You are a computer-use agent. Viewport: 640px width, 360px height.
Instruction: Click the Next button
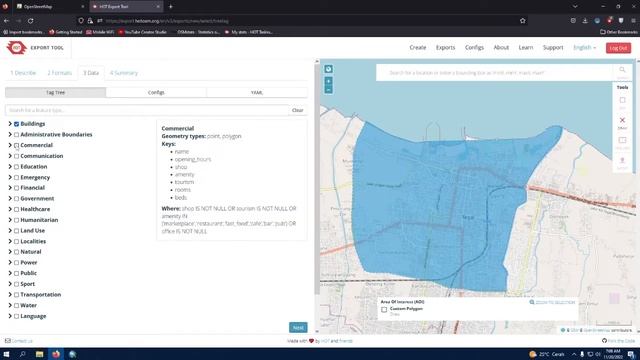(298, 327)
